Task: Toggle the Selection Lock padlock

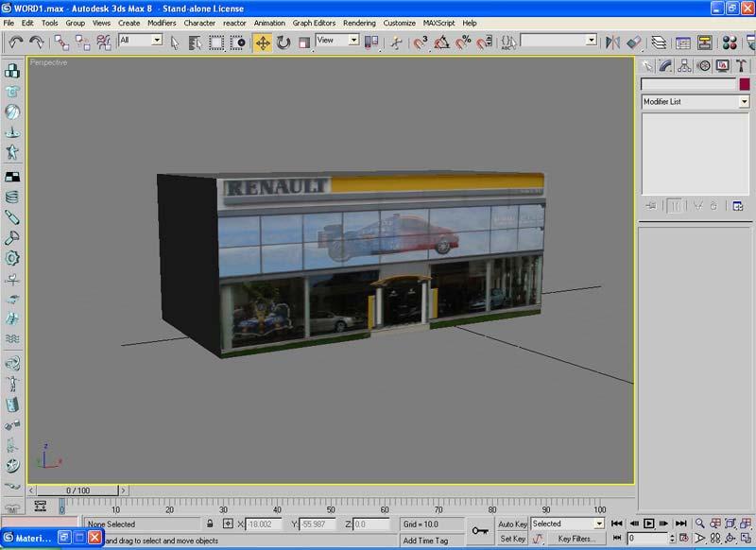Action: click(x=210, y=524)
